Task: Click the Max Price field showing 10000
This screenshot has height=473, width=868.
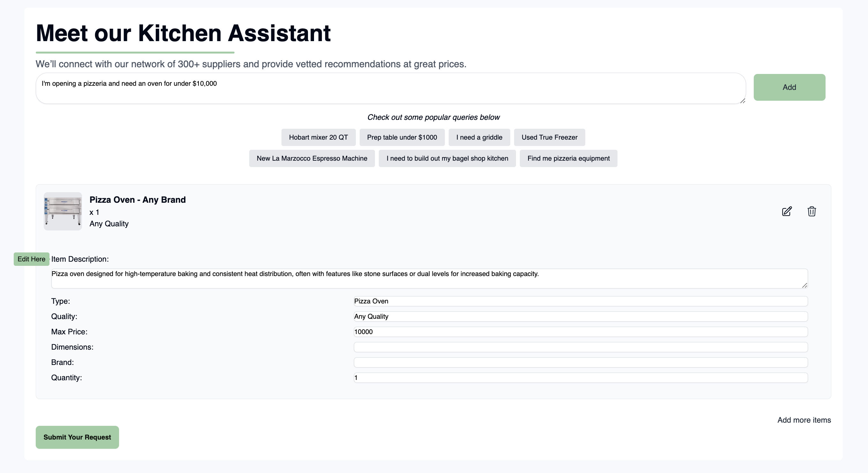Action: [x=580, y=332]
